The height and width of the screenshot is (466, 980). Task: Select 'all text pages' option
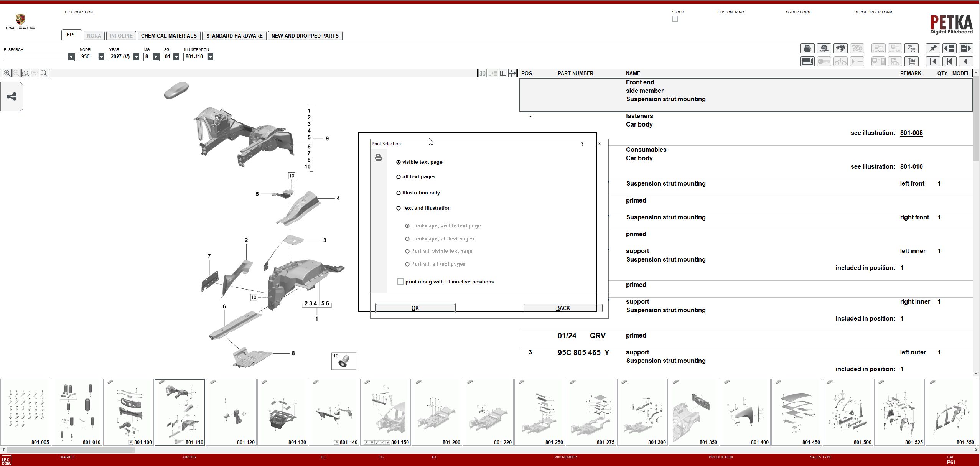point(416,177)
